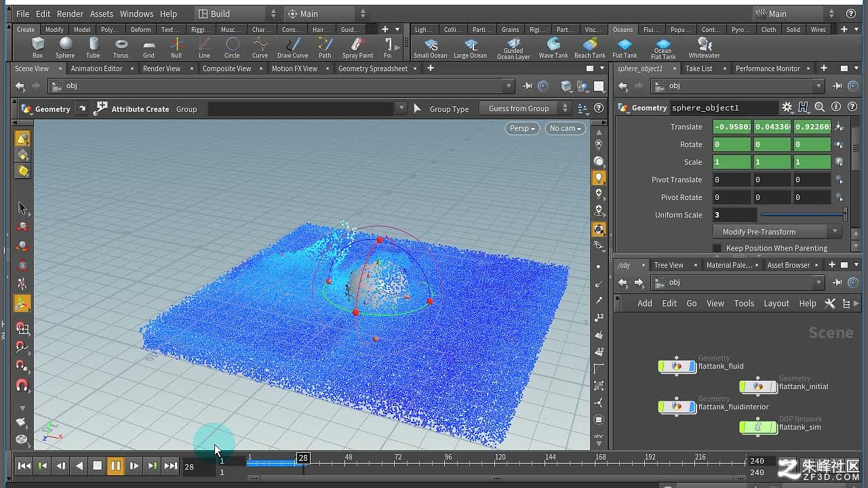
Task: Select the Path shelf tool
Action: [325, 47]
